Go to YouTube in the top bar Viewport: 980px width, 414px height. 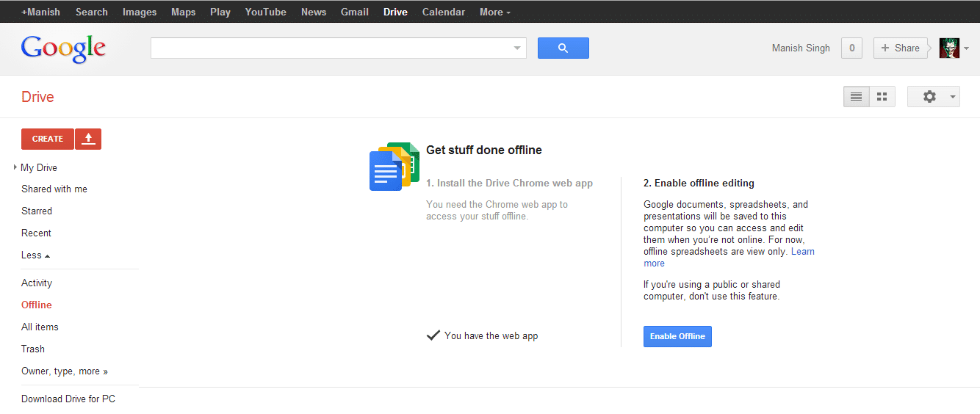tap(265, 12)
